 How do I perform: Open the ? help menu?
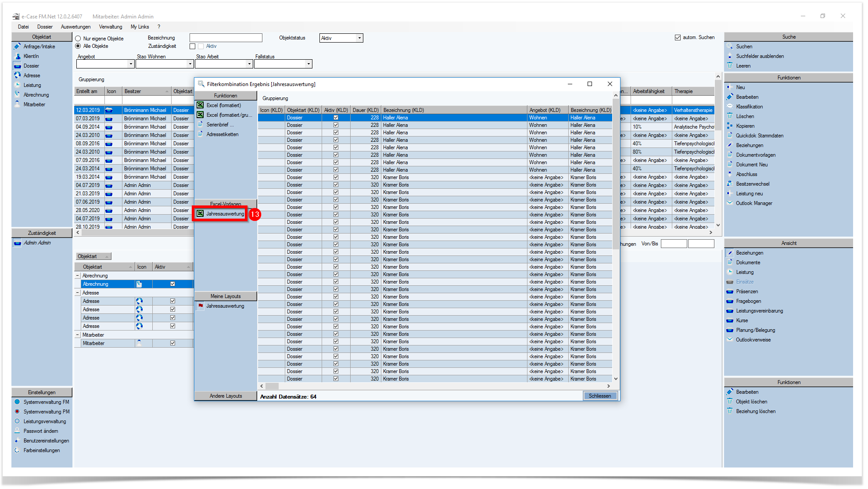tap(159, 27)
